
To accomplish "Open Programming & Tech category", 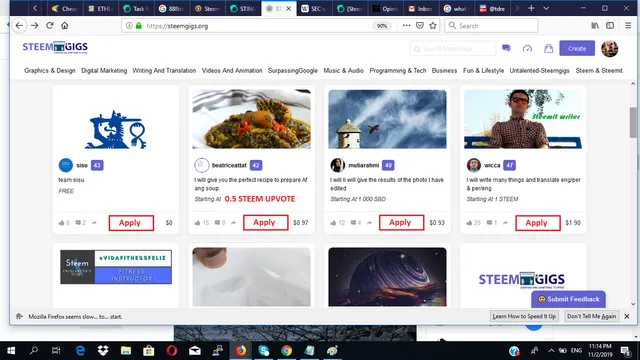I will [398, 71].
